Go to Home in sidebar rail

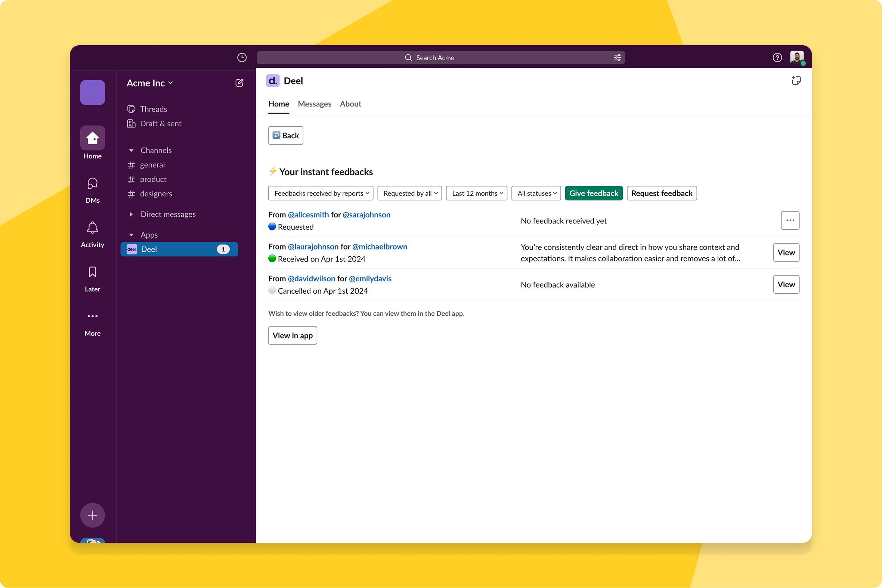click(x=92, y=143)
